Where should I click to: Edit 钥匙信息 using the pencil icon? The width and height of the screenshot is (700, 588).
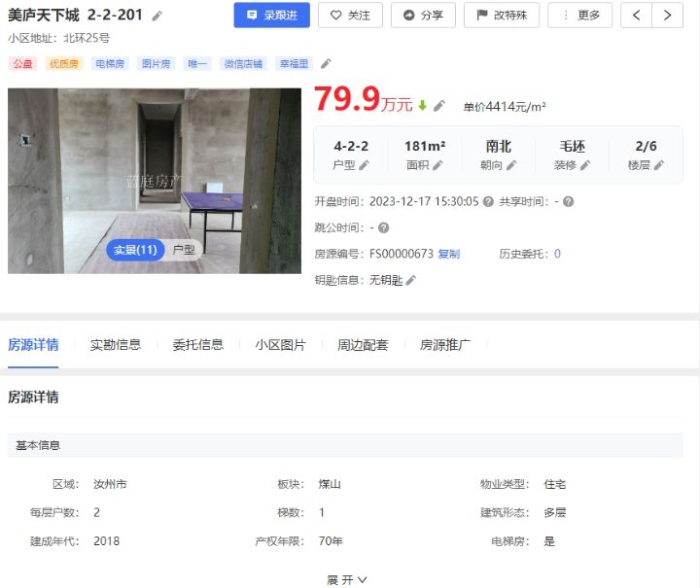pyautogui.click(x=411, y=280)
